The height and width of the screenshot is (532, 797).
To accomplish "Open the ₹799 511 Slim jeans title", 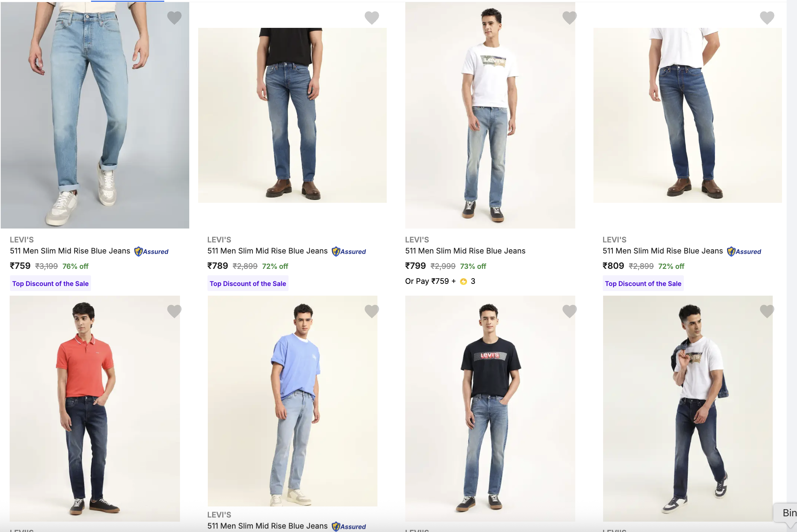I will click(465, 251).
